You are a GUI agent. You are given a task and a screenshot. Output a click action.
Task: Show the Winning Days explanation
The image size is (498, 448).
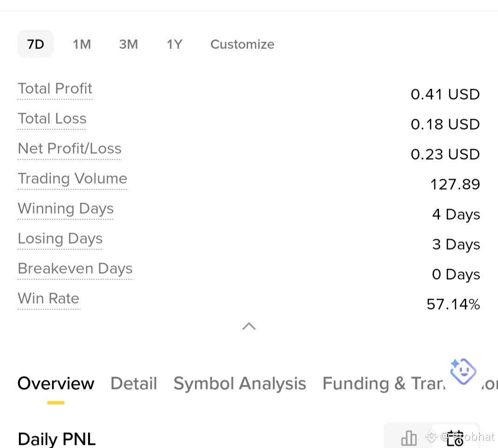click(x=66, y=209)
